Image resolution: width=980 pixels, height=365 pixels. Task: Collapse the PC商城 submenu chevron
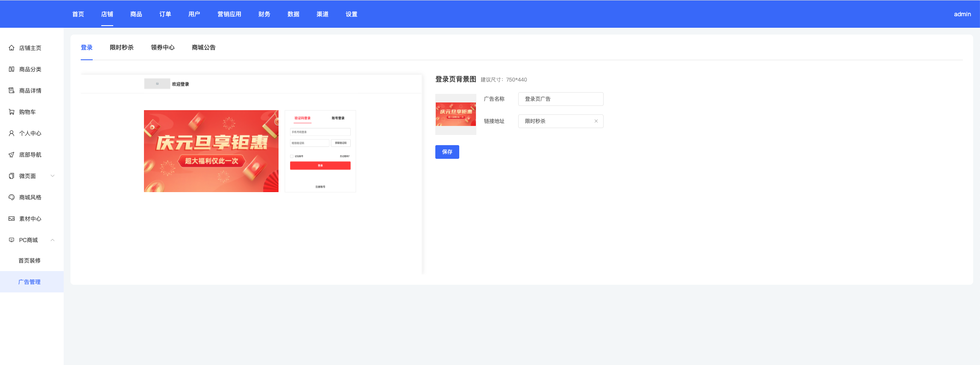point(53,240)
